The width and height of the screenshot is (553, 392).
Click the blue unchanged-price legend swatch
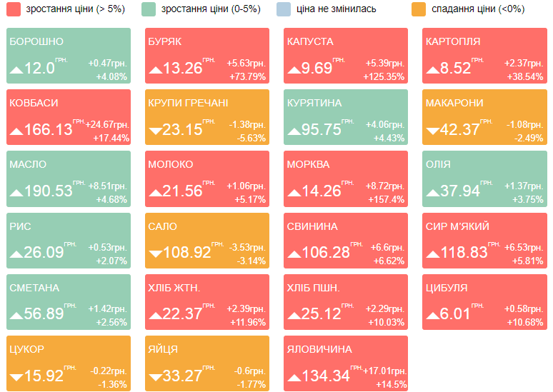(284, 9)
